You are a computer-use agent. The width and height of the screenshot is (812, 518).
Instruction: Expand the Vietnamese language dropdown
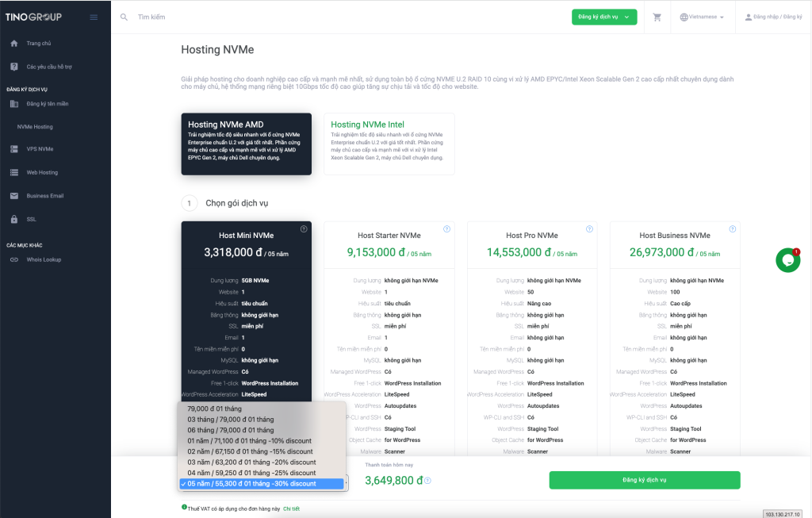pyautogui.click(x=702, y=17)
